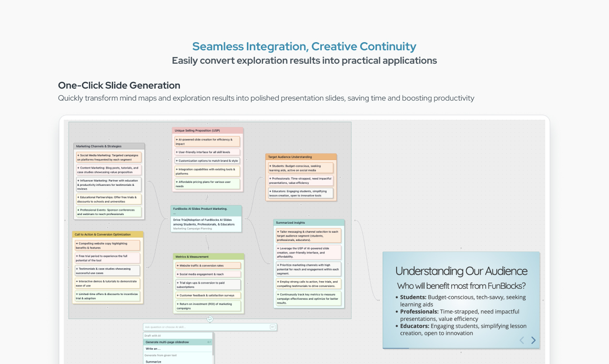Image resolution: width=609 pixels, height=364 pixels.
Task: Select the 'Summarized insights' node header
Action: (x=309, y=223)
